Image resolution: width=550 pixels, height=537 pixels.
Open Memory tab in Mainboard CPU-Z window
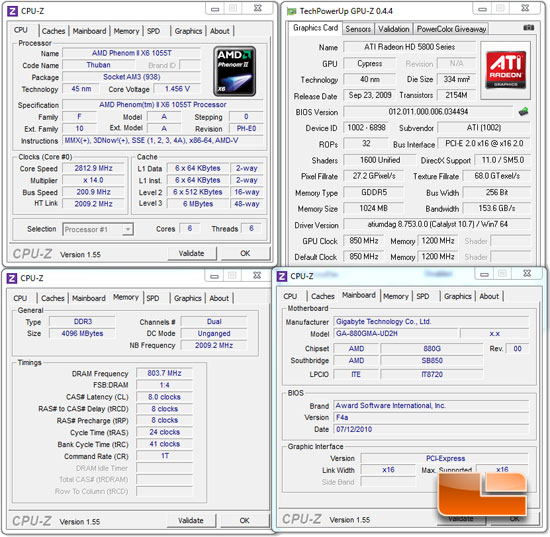pos(396,296)
